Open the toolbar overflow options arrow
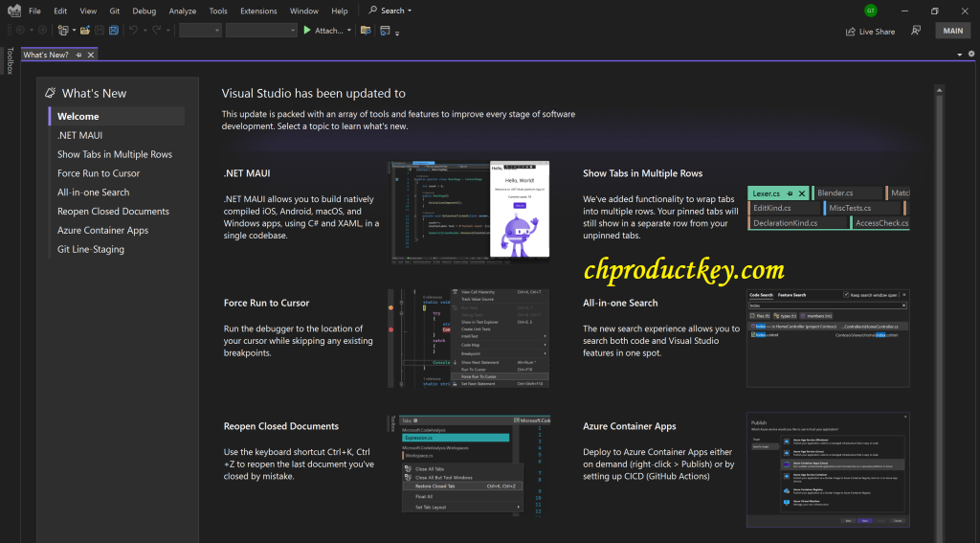This screenshot has width=980, height=543. (x=397, y=33)
